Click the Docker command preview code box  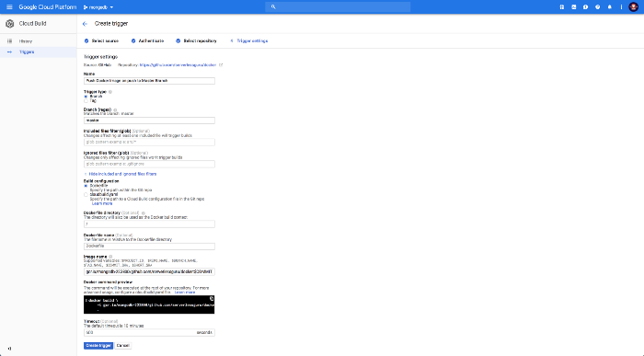149,304
